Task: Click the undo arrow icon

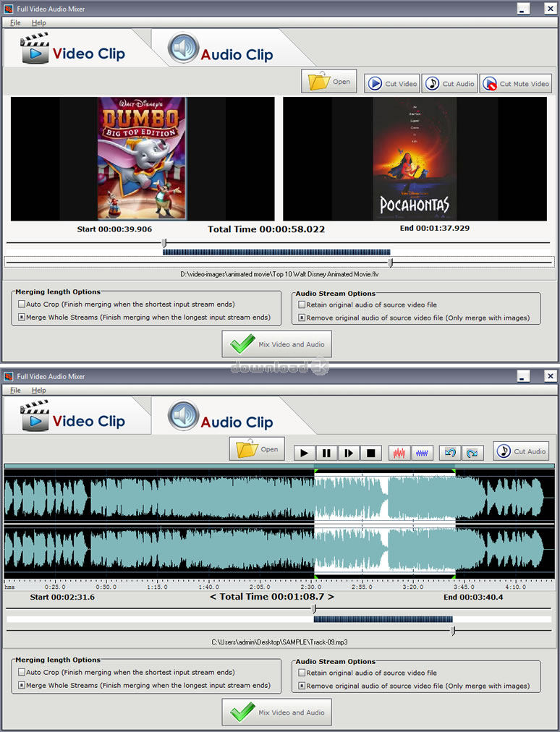Action: click(x=451, y=453)
